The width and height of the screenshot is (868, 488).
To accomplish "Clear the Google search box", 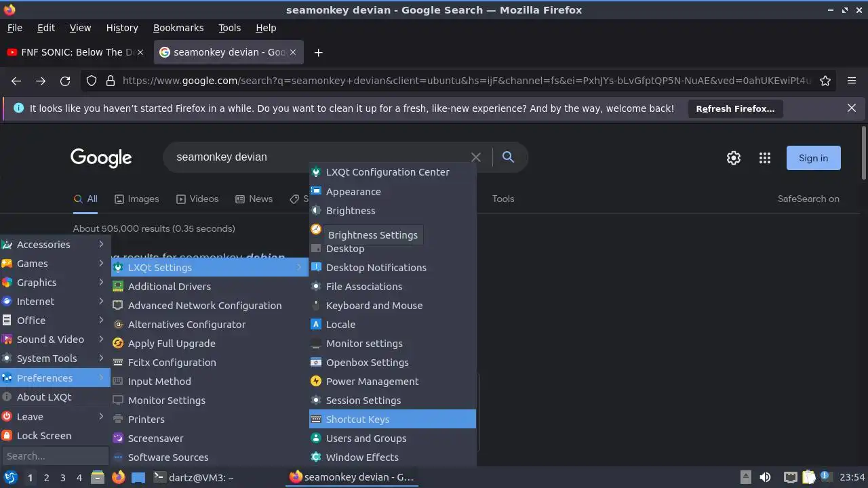I will click(x=476, y=157).
